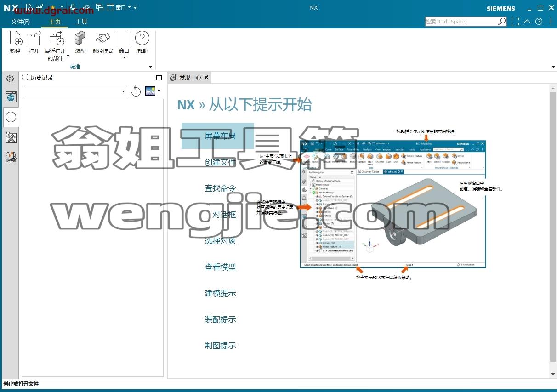
Task: Click the Open (打开) folder icon
Action: pos(34,39)
